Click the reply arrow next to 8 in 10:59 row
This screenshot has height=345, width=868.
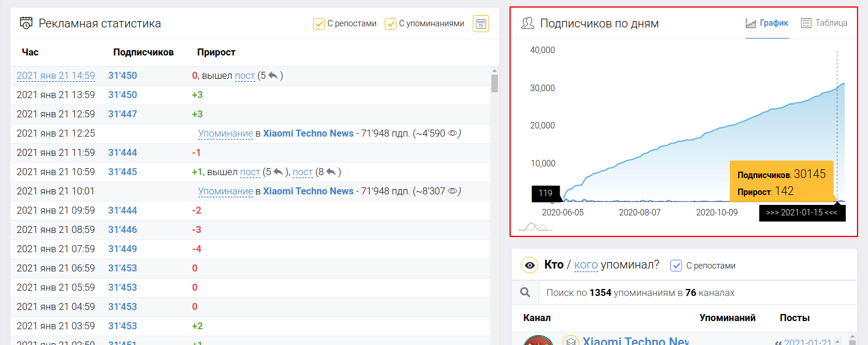[x=331, y=172]
